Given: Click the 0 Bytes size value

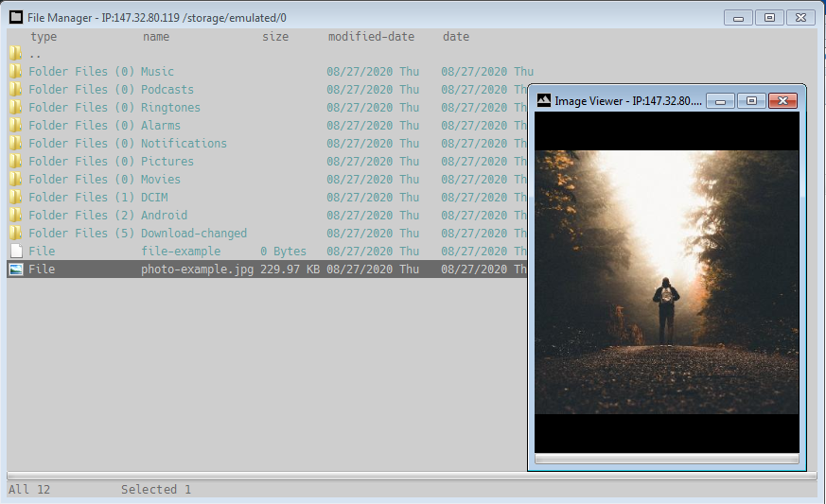Looking at the screenshot, I should 283,252.
